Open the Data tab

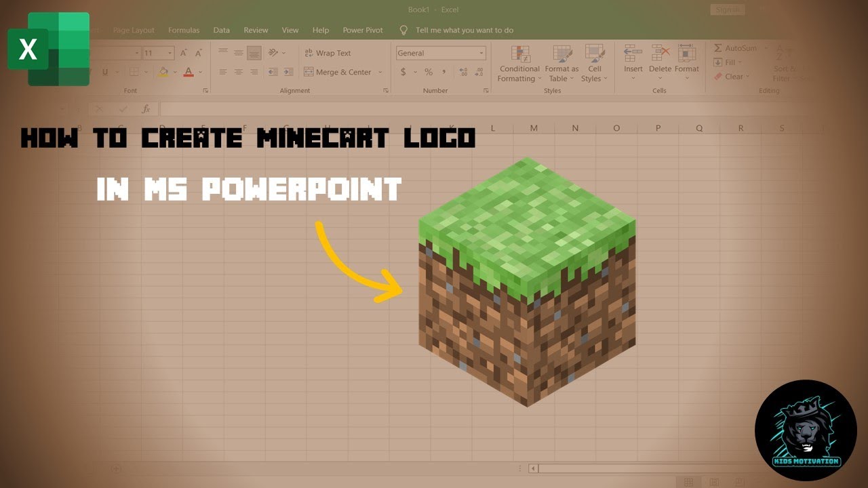coord(221,30)
